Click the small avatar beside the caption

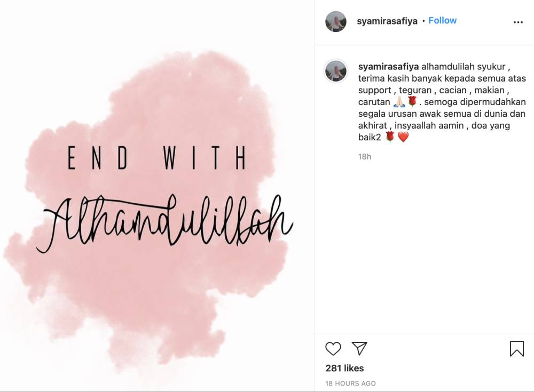[336, 71]
